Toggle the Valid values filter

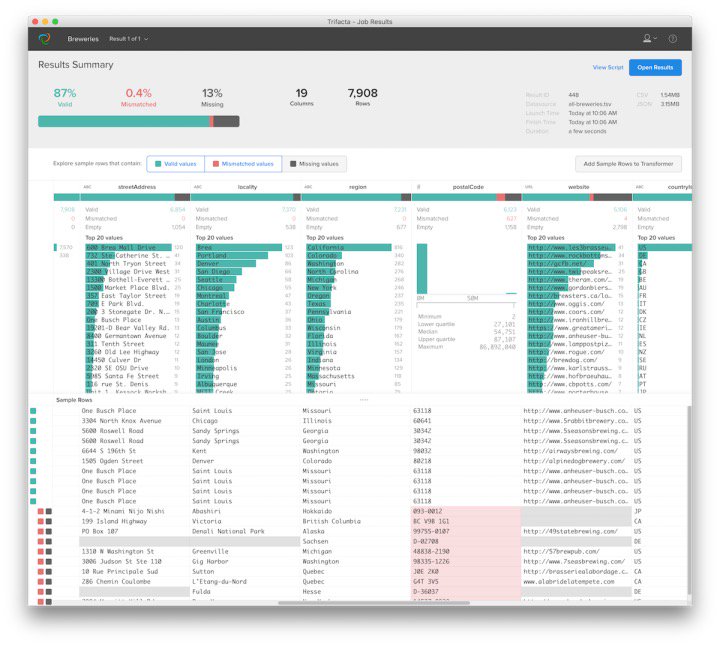pyautogui.click(x=176, y=164)
